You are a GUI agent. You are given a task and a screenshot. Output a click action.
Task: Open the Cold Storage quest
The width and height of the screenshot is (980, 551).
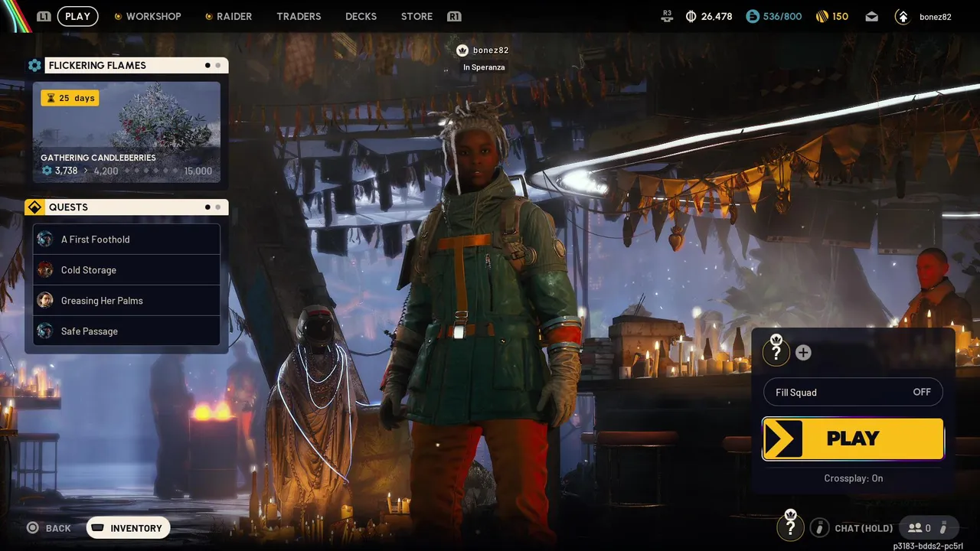point(126,269)
